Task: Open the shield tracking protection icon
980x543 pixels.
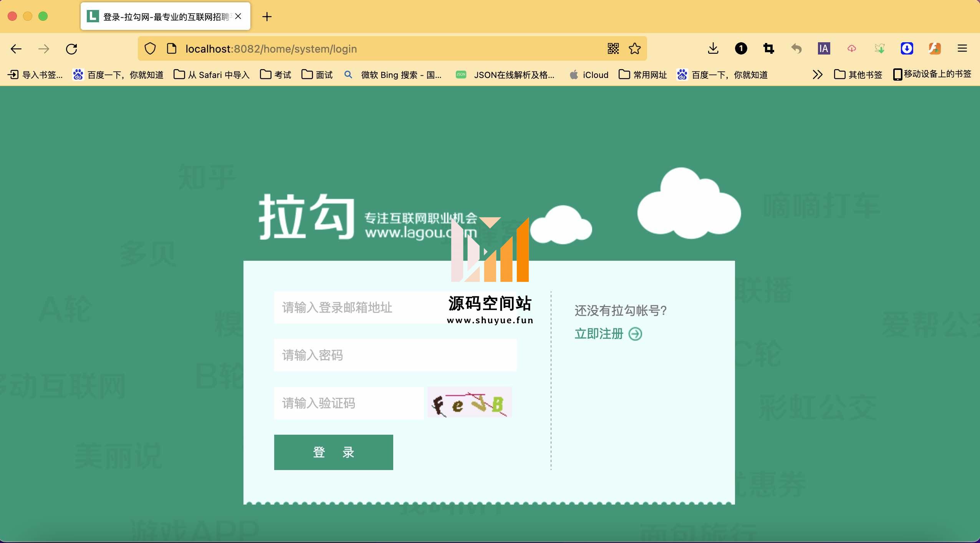Action: (150, 49)
